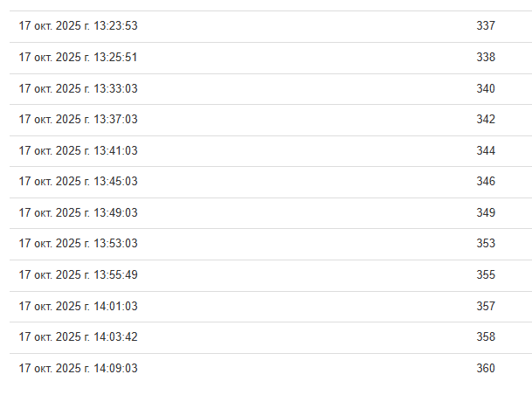This screenshot has height=395, width=532.
Task: Click the timestamp 17 окт. 2025 г. 13:23:53
Action: [78, 26]
